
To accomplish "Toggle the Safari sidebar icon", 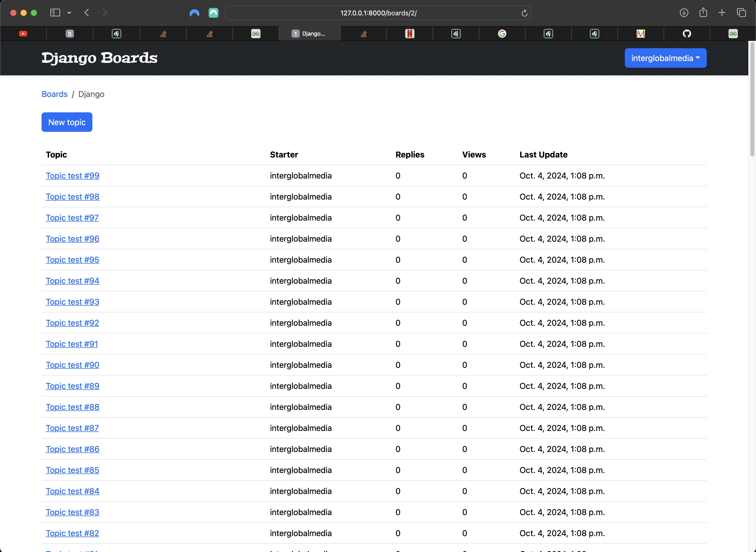I will (x=55, y=13).
